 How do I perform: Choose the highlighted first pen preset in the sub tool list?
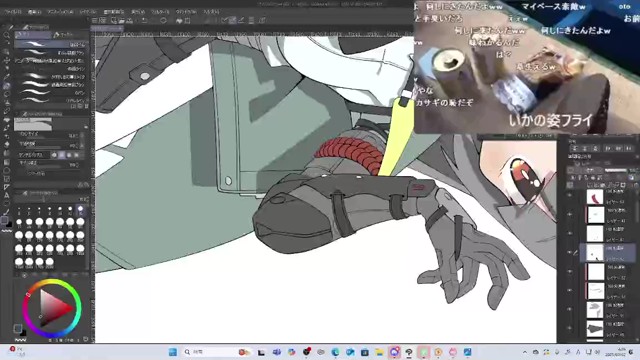[50, 44]
